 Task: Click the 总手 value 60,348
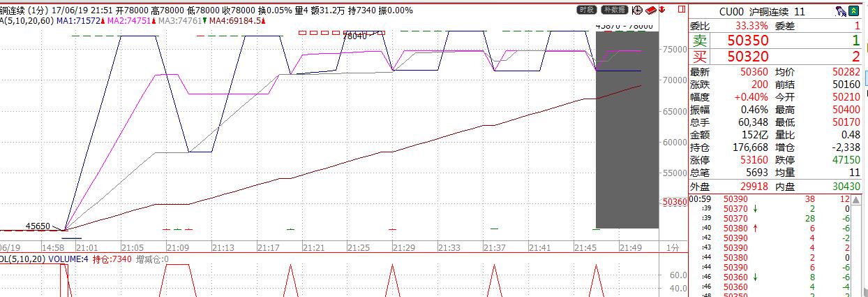tap(751, 122)
